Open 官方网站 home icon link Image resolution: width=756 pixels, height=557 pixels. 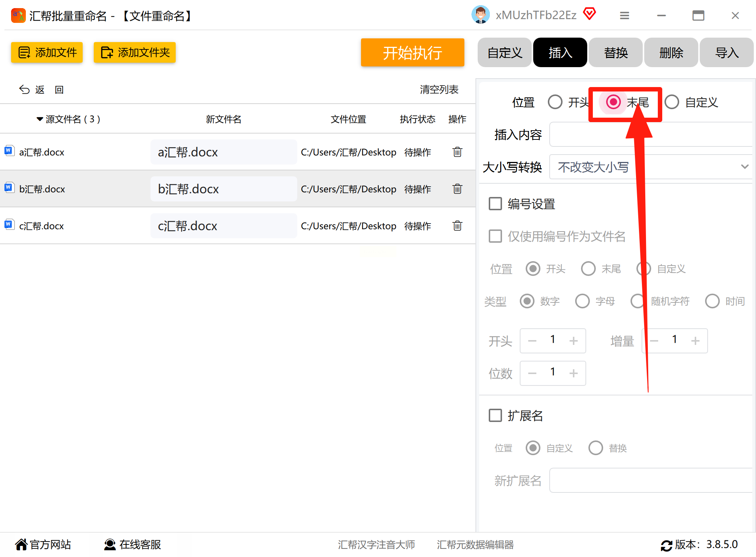pyautogui.click(x=21, y=544)
